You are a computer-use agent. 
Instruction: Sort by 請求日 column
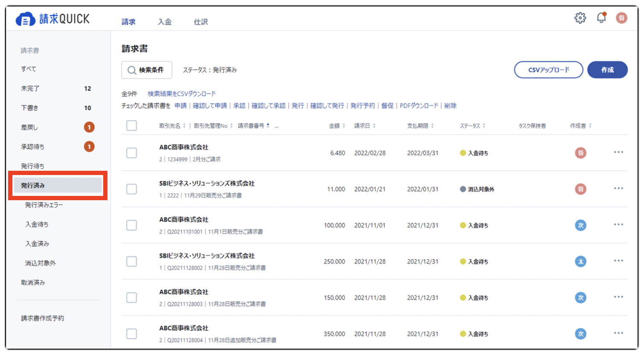pyautogui.click(x=365, y=126)
